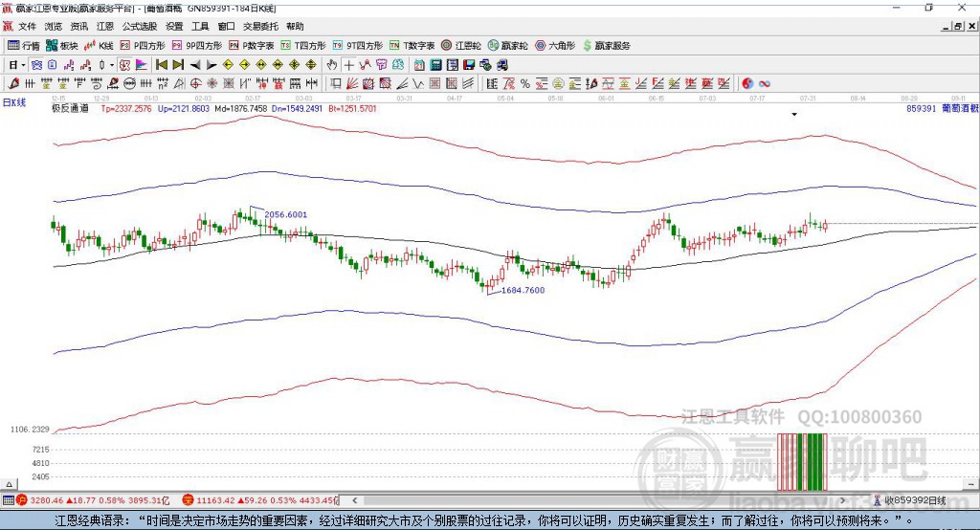Click the 板块 toolbar button
This screenshot has width=980, height=530.
(62, 46)
